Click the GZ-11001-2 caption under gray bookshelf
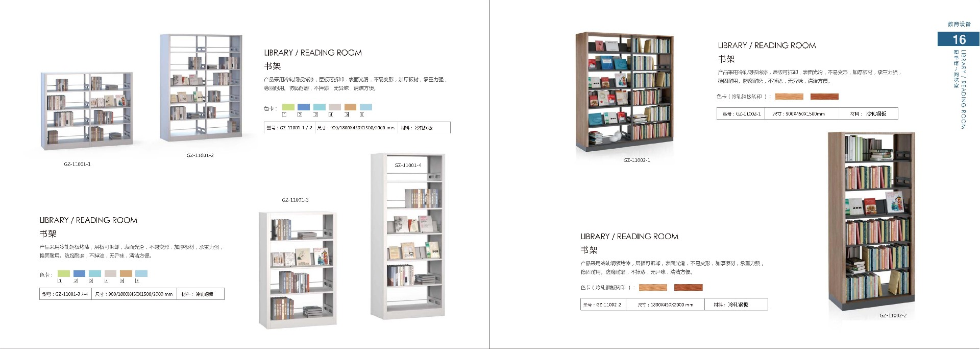 click(x=200, y=155)
